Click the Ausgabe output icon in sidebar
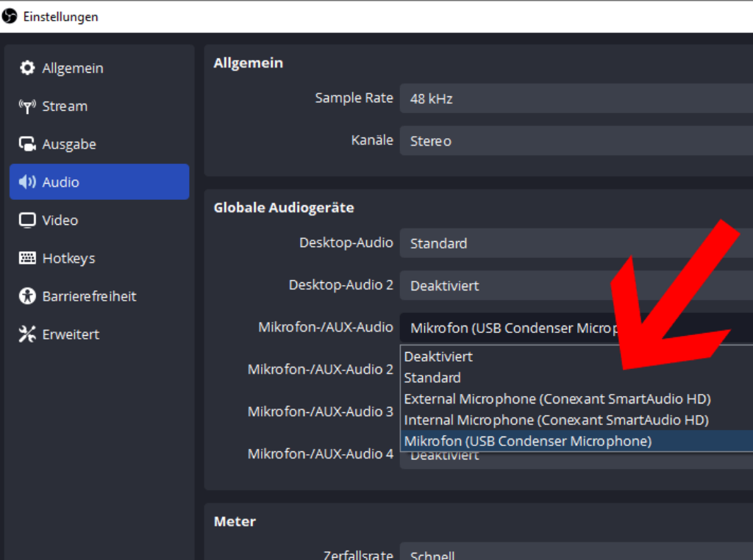 27,145
